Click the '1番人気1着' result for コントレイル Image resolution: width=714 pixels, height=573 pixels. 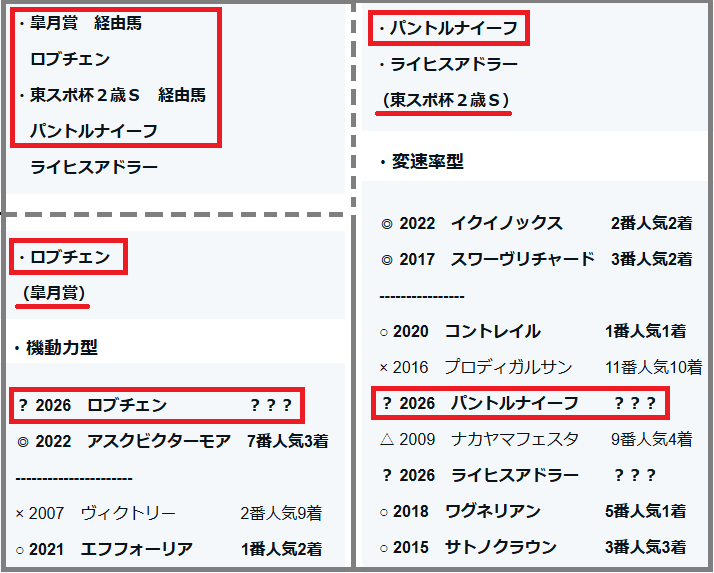[645, 331]
